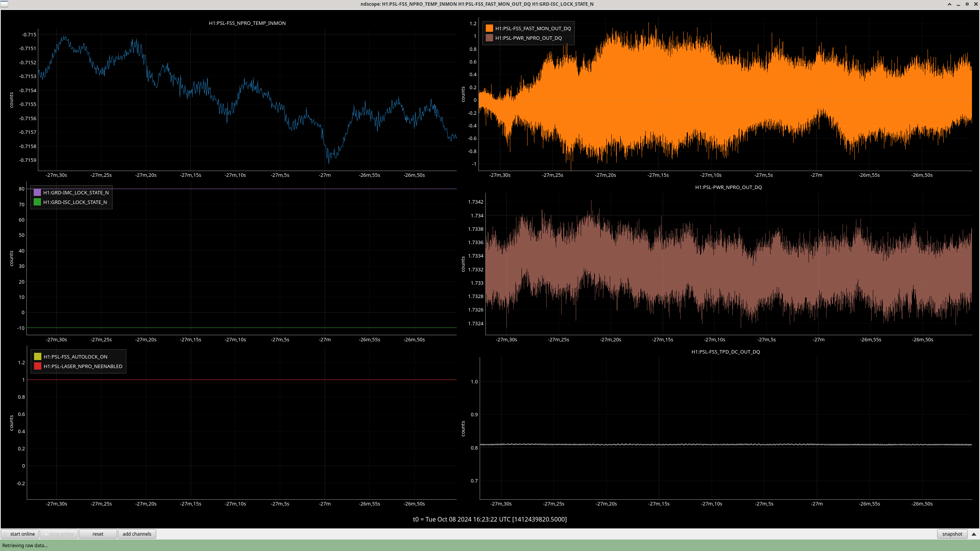Screen dimensions: 980x551
Task: Click the H1:PSL-FSS_NPRO_TEMP_INMON plot title
Action: (x=247, y=23)
